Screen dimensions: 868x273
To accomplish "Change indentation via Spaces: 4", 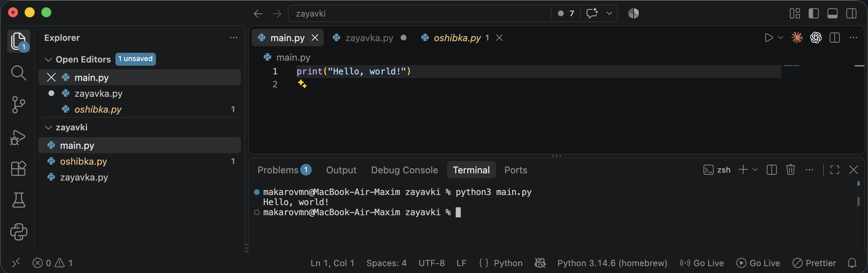I will click(x=386, y=263).
